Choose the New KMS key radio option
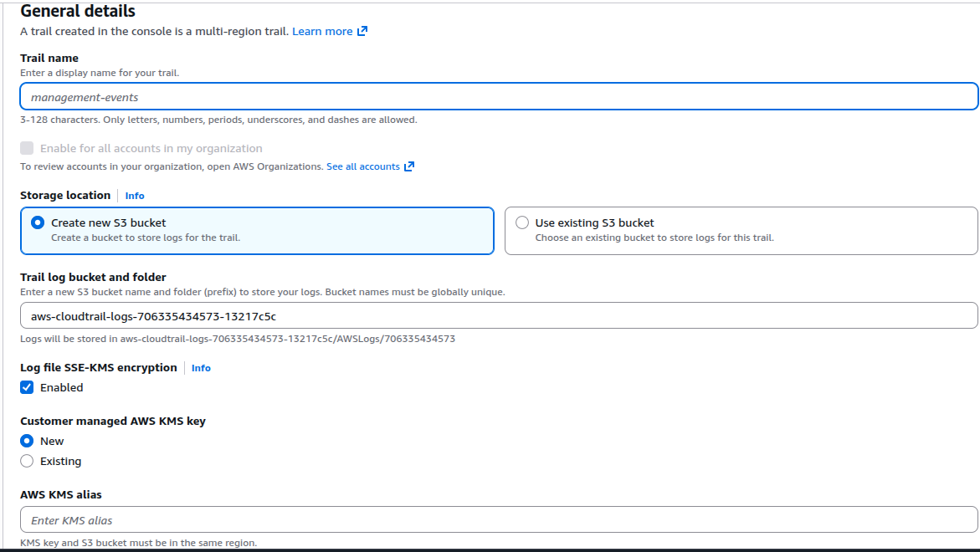The image size is (980, 552). tap(27, 441)
